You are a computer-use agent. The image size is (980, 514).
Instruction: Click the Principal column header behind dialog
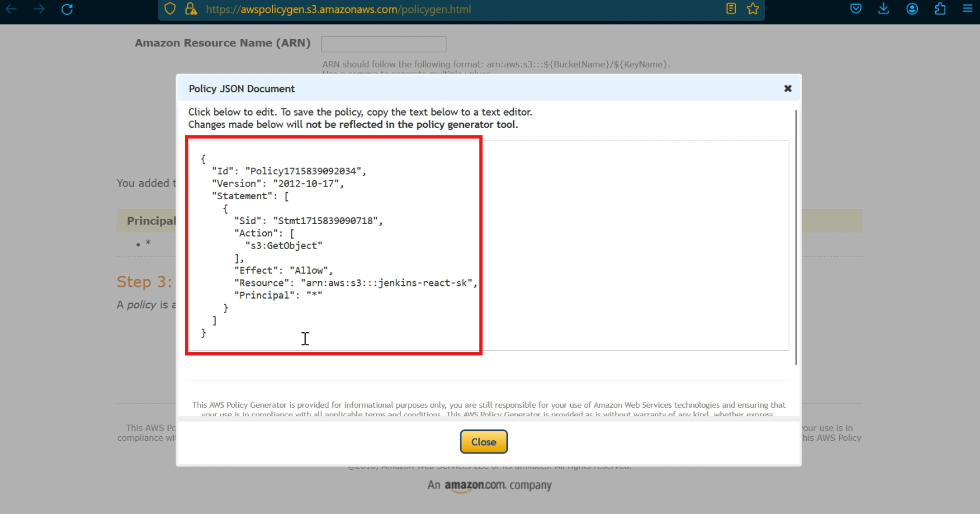tap(151, 221)
